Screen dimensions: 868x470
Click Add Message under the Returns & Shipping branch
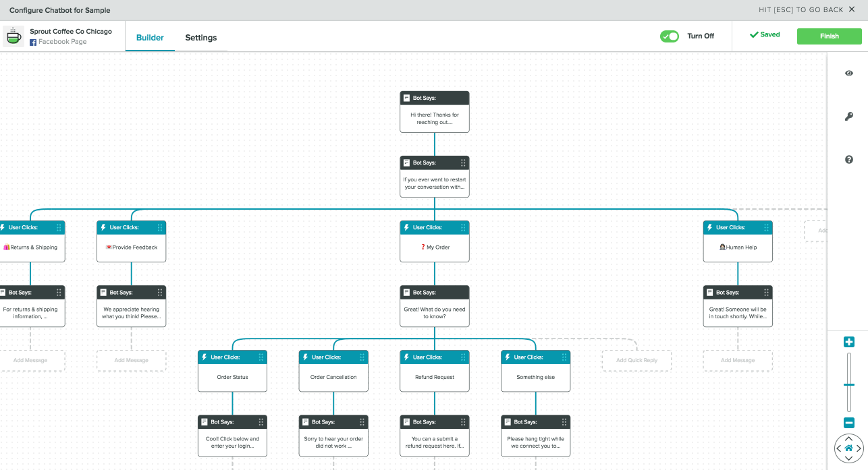coord(30,361)
